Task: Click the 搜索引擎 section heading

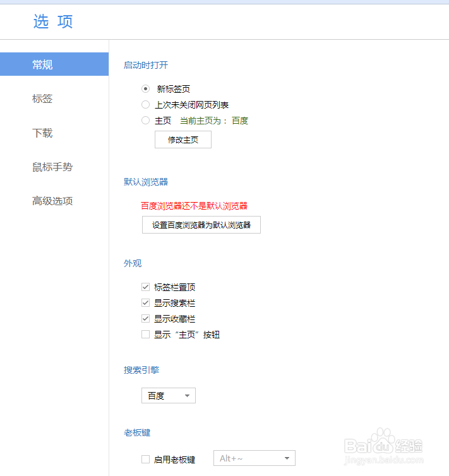Action: [141, 370]
